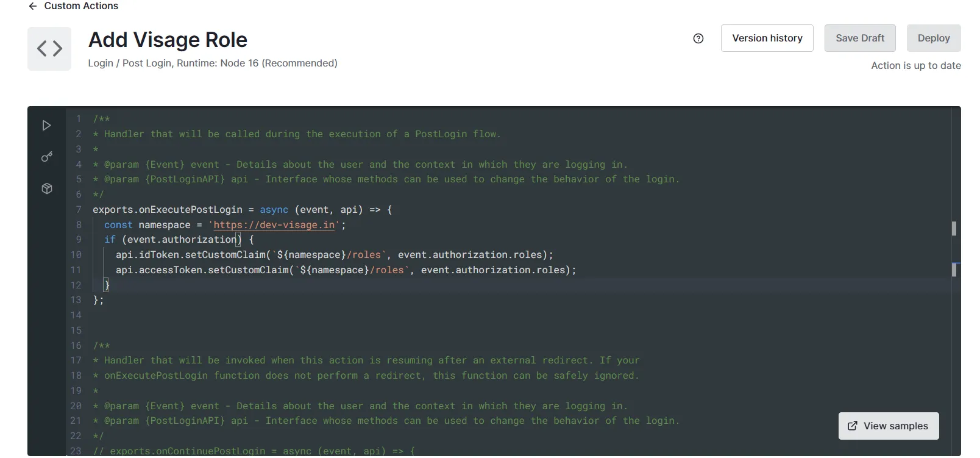Click the Add Visage Role title
This screenshot has width=980, height=458.
tap(168, 40)
